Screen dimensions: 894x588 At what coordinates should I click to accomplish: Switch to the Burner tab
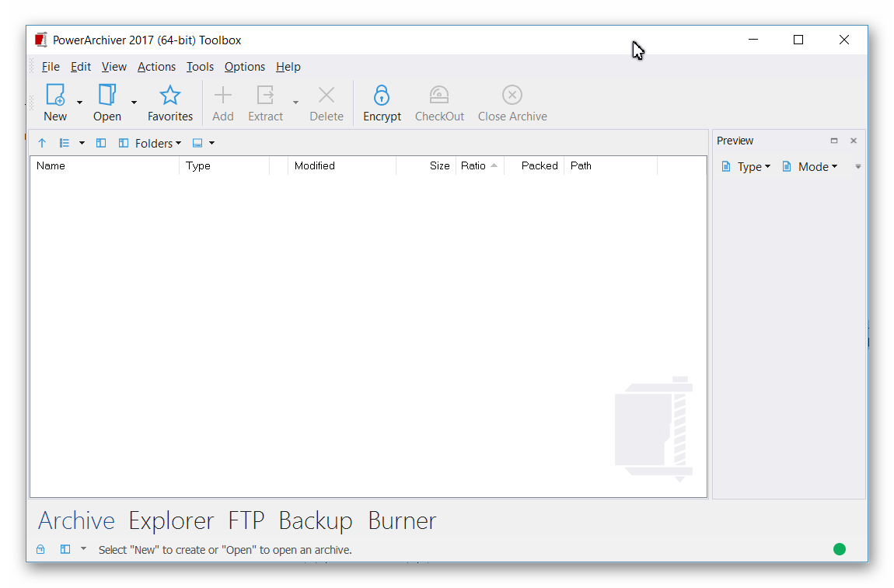[x=402, y=520]
